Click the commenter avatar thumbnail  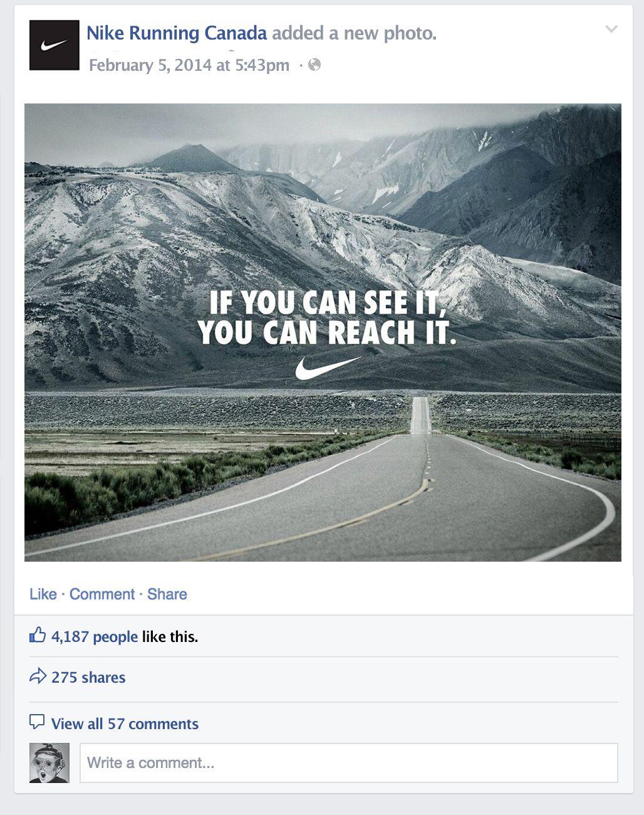click(49, 762)
